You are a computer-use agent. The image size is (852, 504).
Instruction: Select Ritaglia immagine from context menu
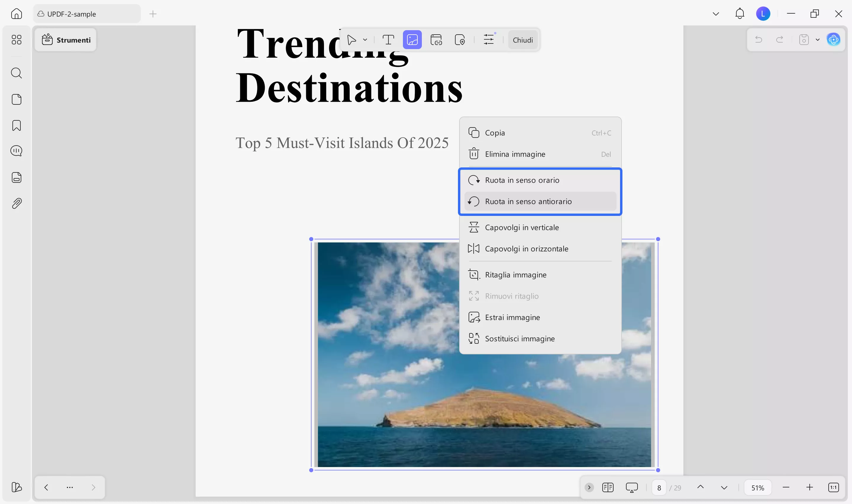pos(515,274)
